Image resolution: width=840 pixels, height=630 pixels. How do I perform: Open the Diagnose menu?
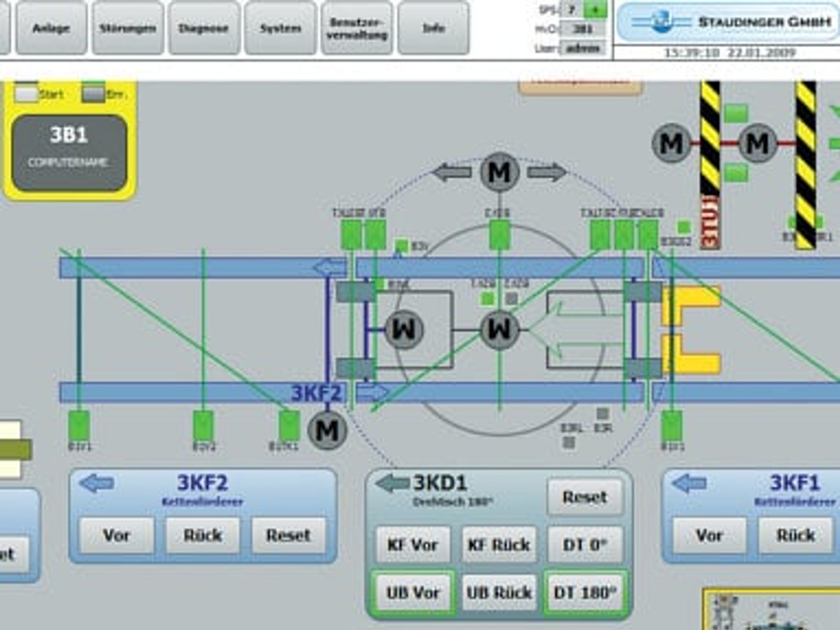tap(204, 28)
